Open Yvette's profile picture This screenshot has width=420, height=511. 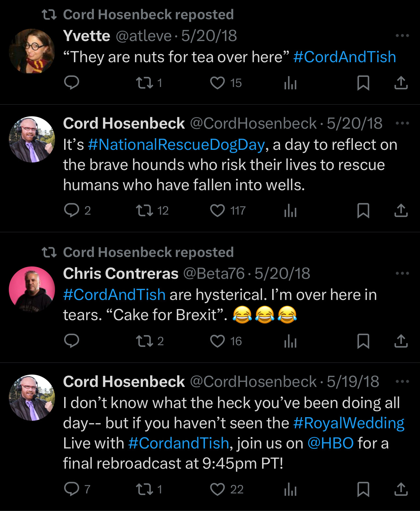(32, 51)
